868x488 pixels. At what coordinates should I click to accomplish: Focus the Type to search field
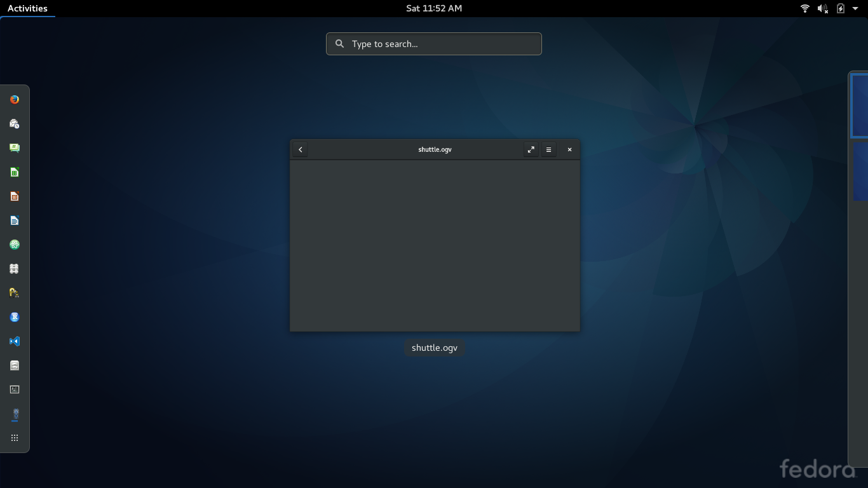[434, 44]
